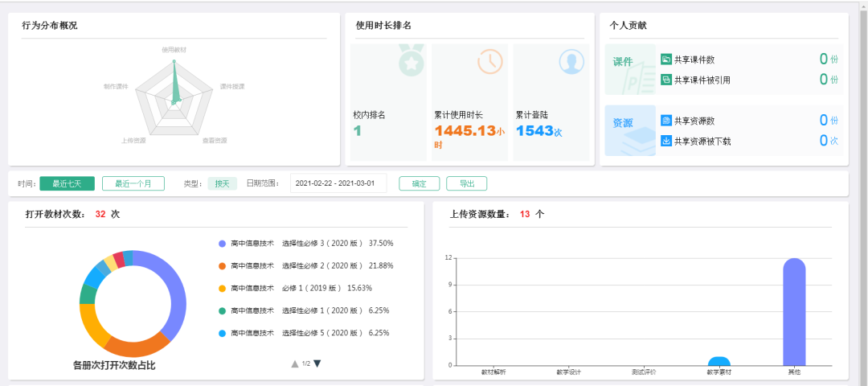Click the 使用教材 radar axis label
The width and height of the screenshot is (868, 386).
tap(174, 49)
